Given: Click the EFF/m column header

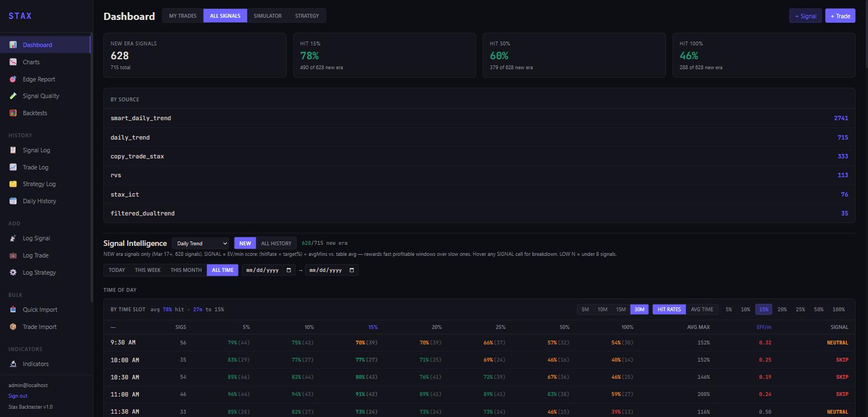Looking at the screenshot, I should pyautogui.click(x=763, y=327).
